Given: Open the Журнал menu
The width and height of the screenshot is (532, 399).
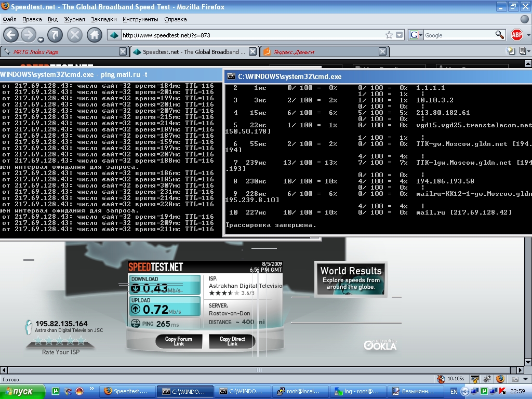Looking at the screenshot, I should pyautogui.click(x=74, y=19).
